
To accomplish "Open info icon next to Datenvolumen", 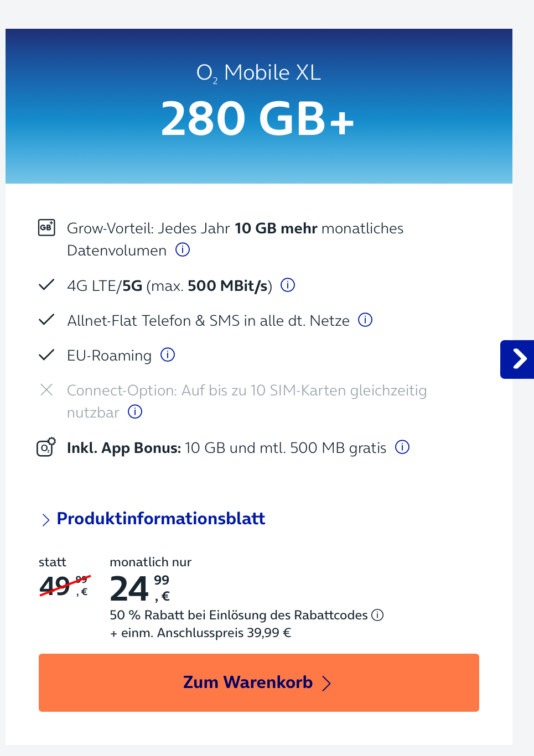I will point(183,250).
